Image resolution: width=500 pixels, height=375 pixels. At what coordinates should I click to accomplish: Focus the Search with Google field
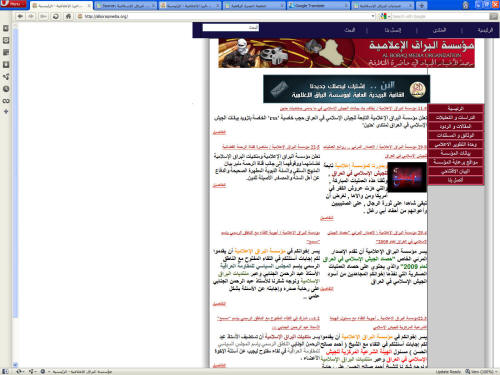click(440, 16)
